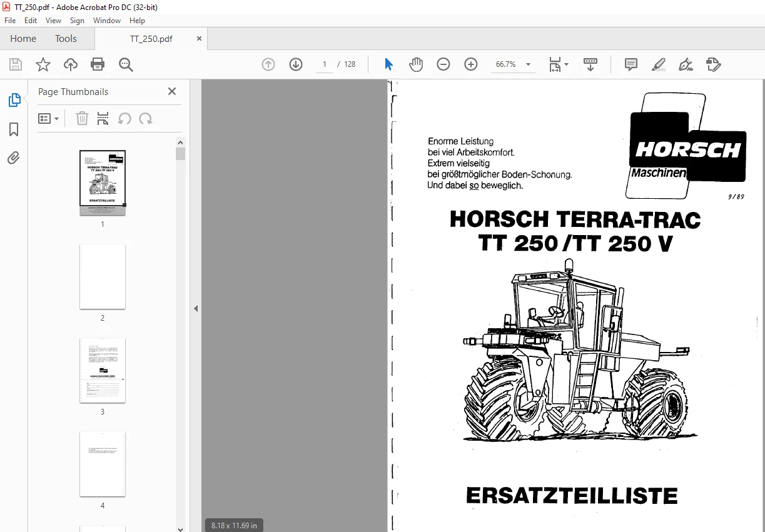Switch to the Tools tab
The width and height of the screenshot is (765, 532).
[66, 38]
